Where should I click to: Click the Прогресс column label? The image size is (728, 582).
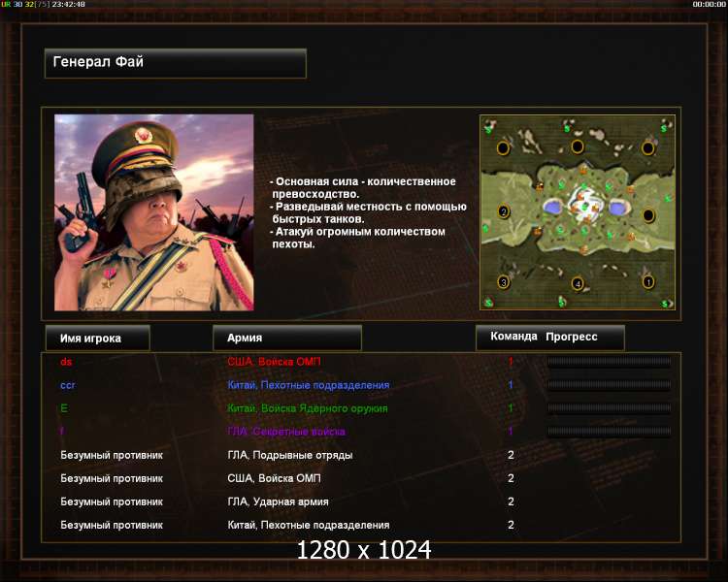572,337
